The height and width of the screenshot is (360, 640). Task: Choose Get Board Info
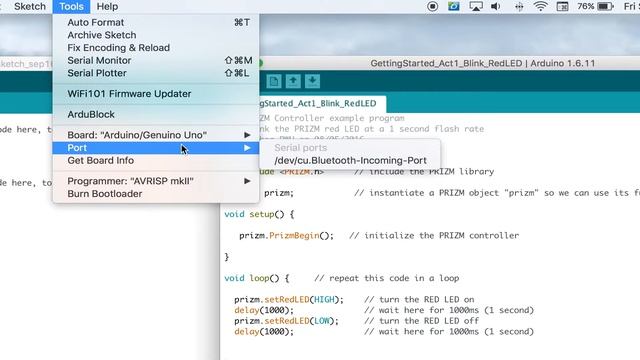(x=156, y=160)
